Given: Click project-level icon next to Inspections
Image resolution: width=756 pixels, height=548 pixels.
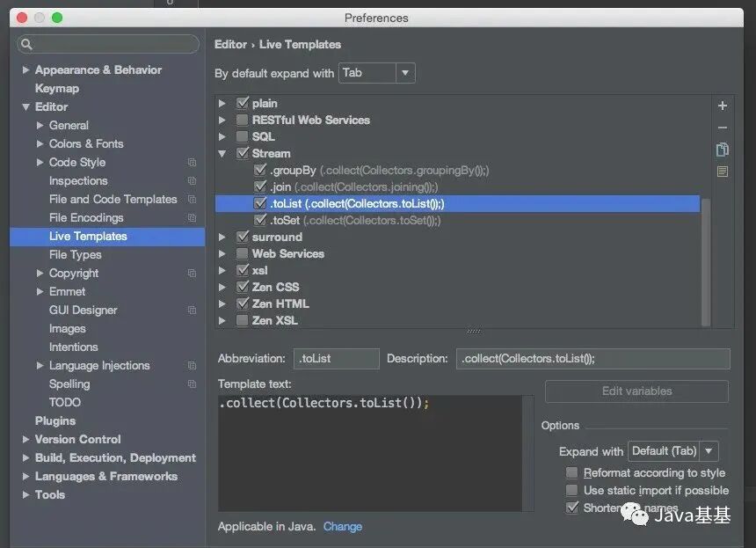Looking at the screenshot, I should (x=192, y=180).
